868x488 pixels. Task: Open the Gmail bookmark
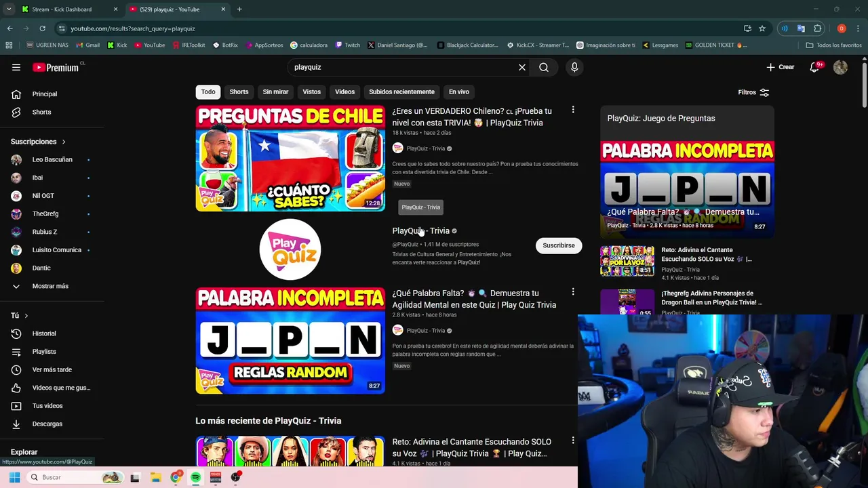[88, 45]
